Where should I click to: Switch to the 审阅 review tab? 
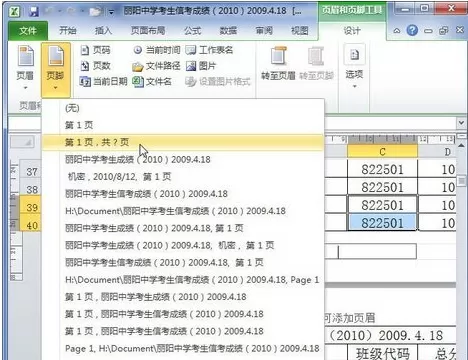pyautogui.click(x=264, y=31)
